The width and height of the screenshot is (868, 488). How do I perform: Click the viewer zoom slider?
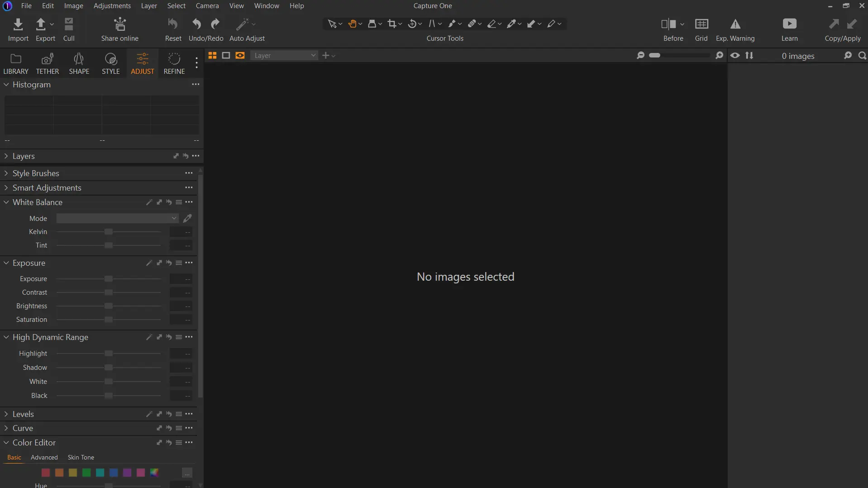tap(679, 55)
